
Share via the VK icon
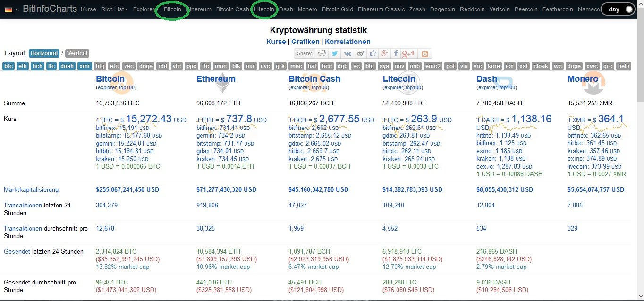pyautogui.click(x=347, y=53)
